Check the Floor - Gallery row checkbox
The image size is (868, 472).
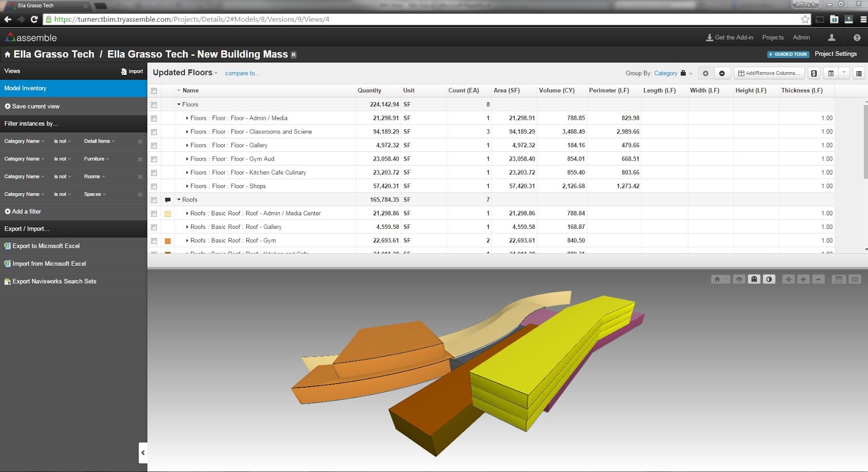point(154,145)
